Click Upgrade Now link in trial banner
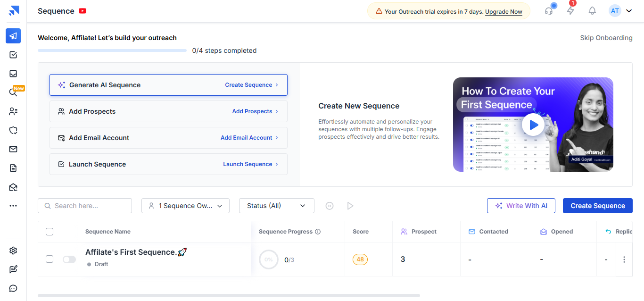644x301 pixels. 504,12
